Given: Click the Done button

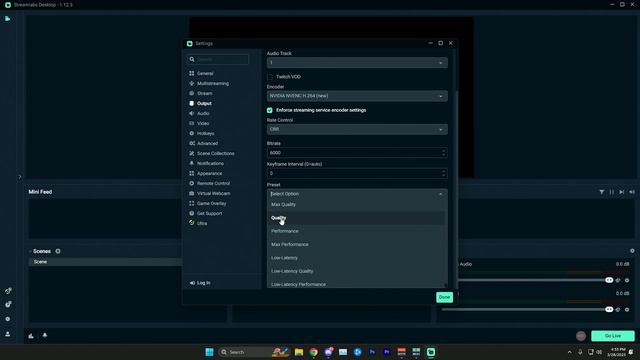Looking at the screenshot, I should tap(444, 297).
